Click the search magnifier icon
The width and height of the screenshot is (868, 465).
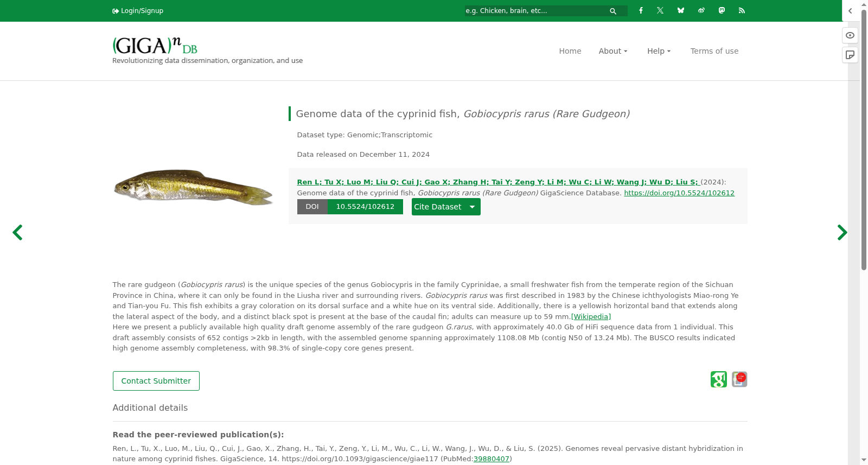coord(613,11)
